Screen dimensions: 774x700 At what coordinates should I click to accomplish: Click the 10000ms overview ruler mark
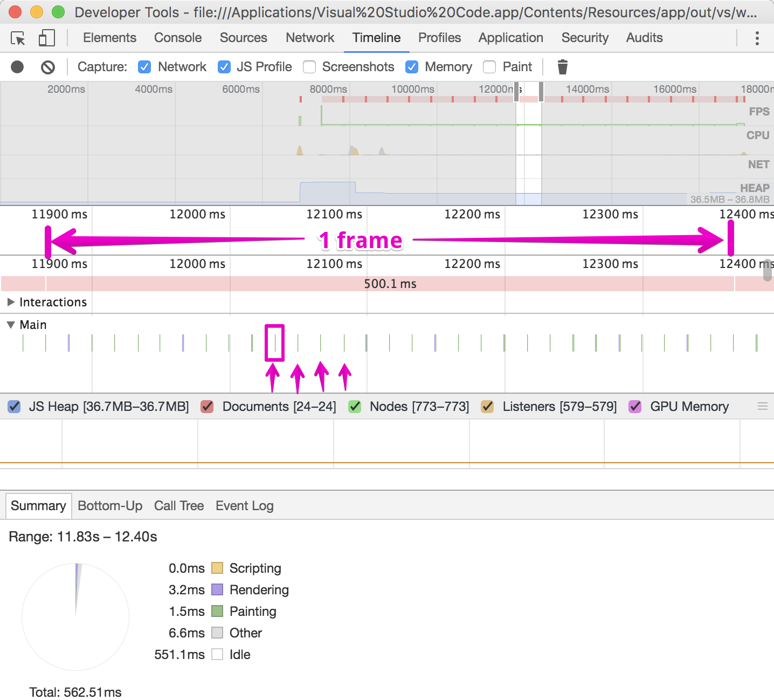point(413,89)
